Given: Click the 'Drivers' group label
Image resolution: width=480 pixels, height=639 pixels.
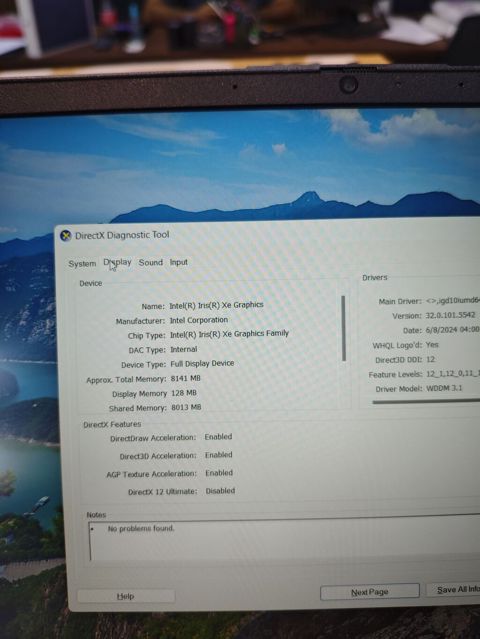Looking at the screenshot, I should (374, 278).
